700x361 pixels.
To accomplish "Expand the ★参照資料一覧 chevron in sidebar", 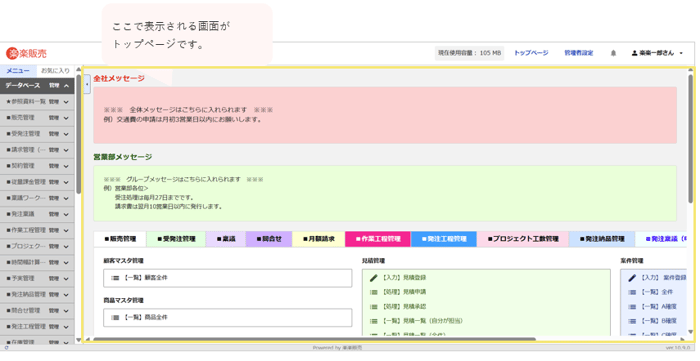I will [66, 102].
